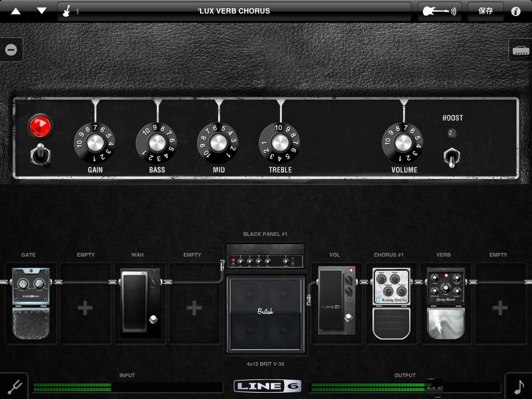Click the 'LUX VERB CHORUS preset title

point(234,11)
